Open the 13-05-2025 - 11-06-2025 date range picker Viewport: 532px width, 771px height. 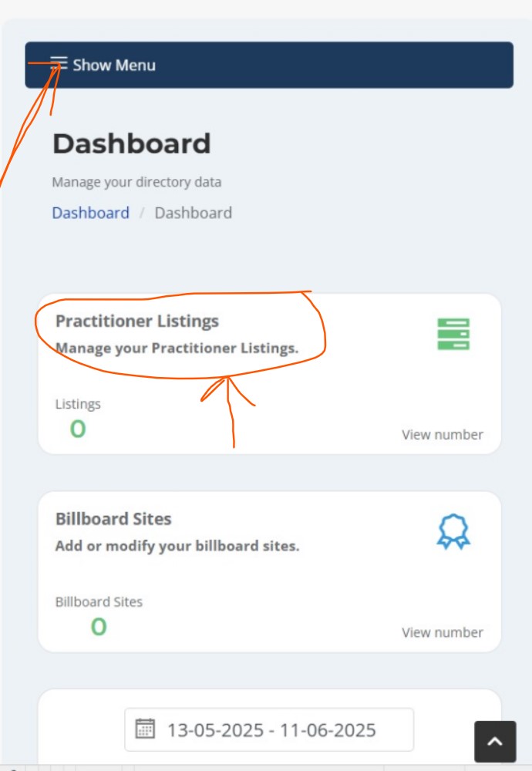coord(269,729)
